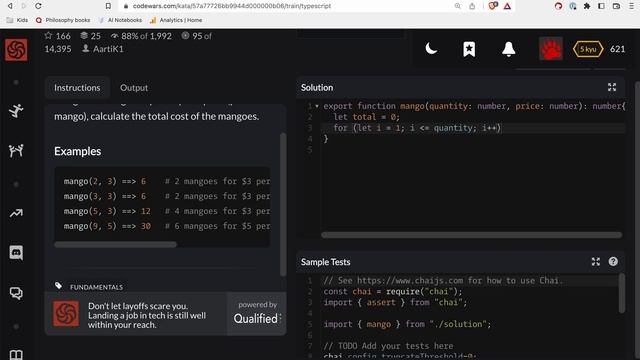640x360 pixels.
Task: Open the Kids bookmarks folder
Action: tap(18, 20)
